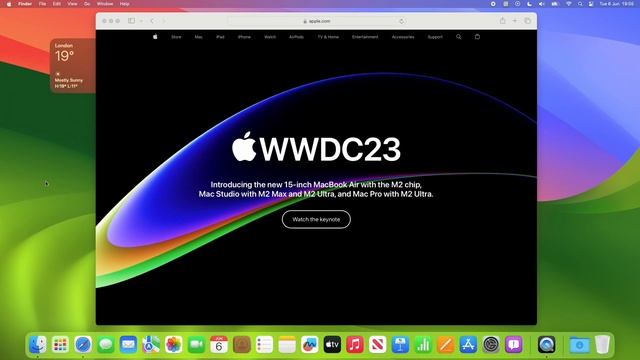Go to Store in apple.com navigation
Image resolution: width=640 pixels, height=360 pixels.
[176, 37]
